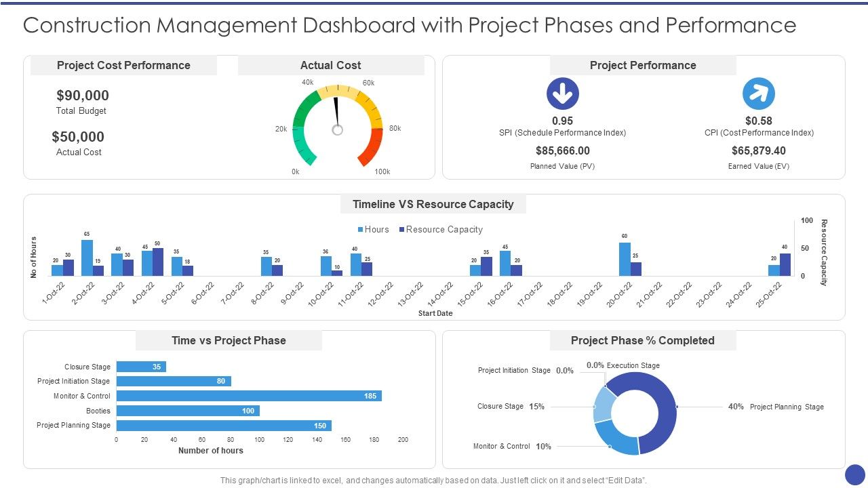Click the Closure Stage 15% label
The height and width of the screenshot is (488, 868).
pos(511,406)
